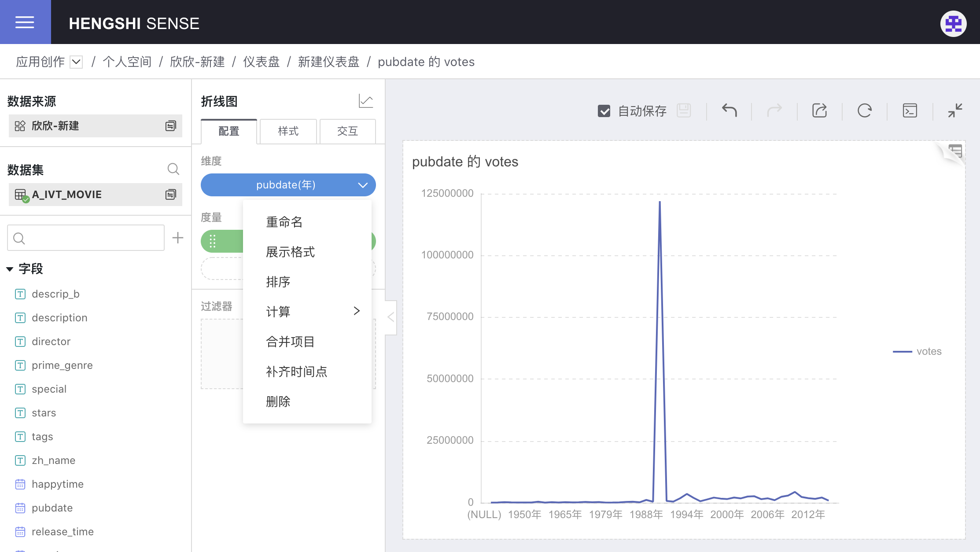
Task: Click the refresh chart icon
Action: (864, 110)
